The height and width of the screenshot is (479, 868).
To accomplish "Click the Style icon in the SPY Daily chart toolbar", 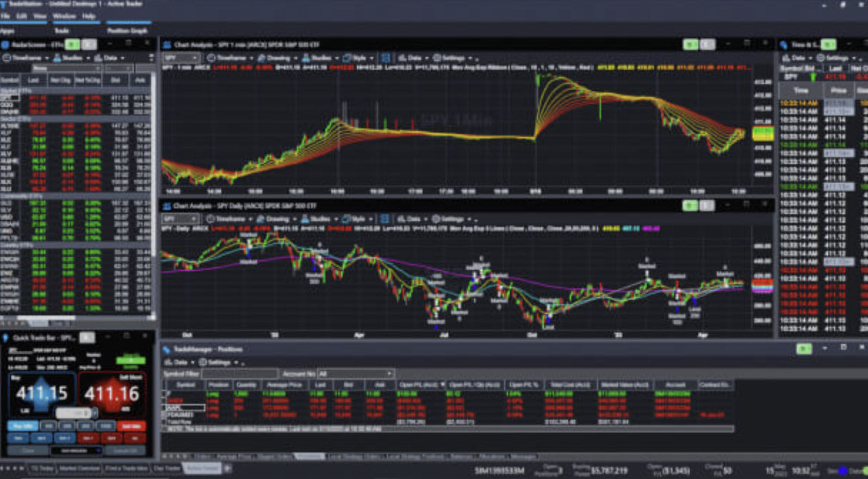I will [346, 219].
